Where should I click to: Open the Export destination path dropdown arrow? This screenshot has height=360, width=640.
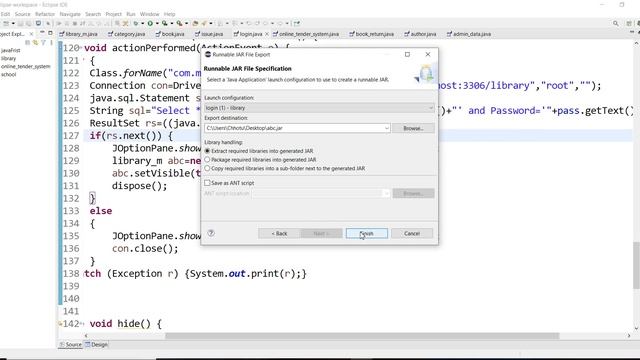tap(386, 128)
